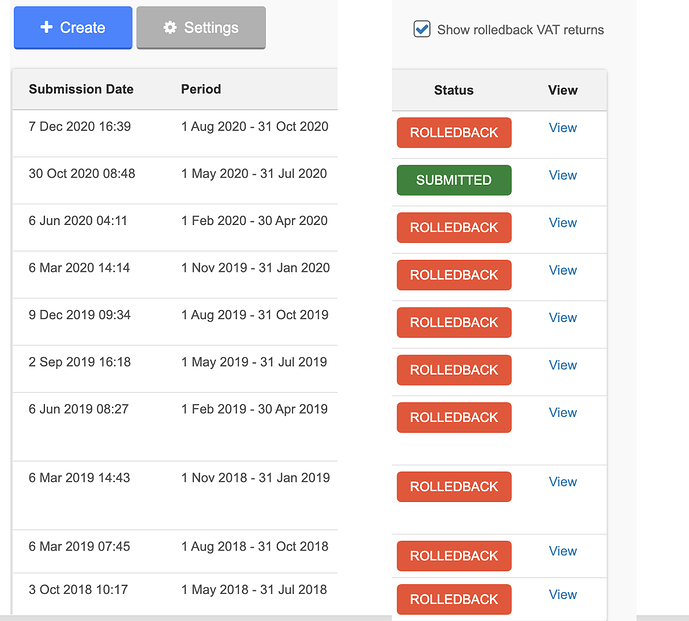View the submitted May–Jul 2020 return
Screen dimensions: 689x621
click(562, 175)
